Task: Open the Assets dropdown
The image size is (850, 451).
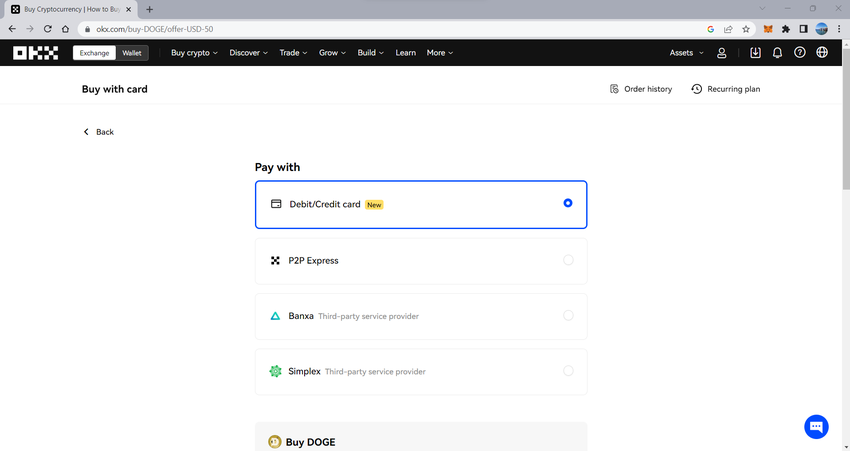Action: click(686, 53)
